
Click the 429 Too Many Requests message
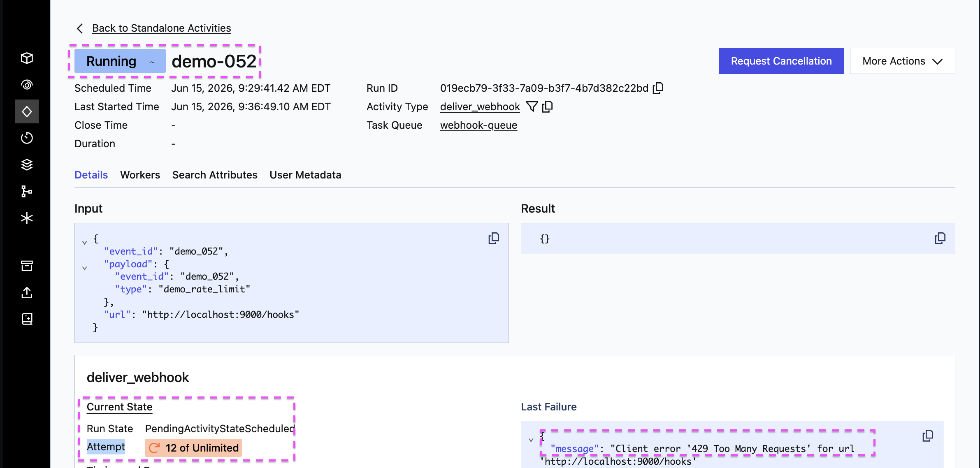pyautogui.click(x=702, y=449)
